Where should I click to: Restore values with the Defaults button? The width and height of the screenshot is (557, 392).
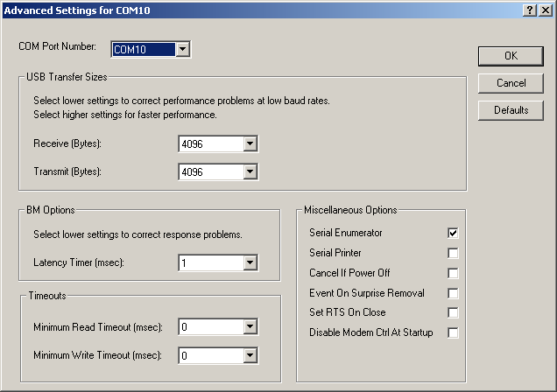click(x=511, y=110)
